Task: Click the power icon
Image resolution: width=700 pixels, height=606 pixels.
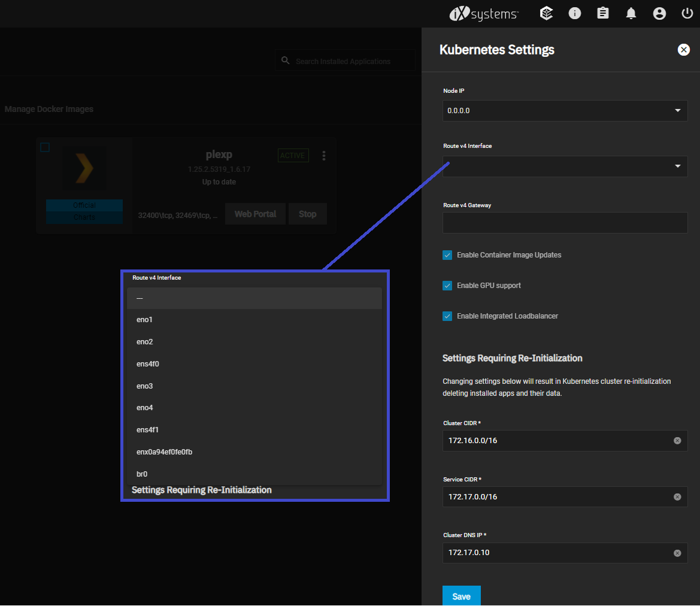Action: coord(687,13)
